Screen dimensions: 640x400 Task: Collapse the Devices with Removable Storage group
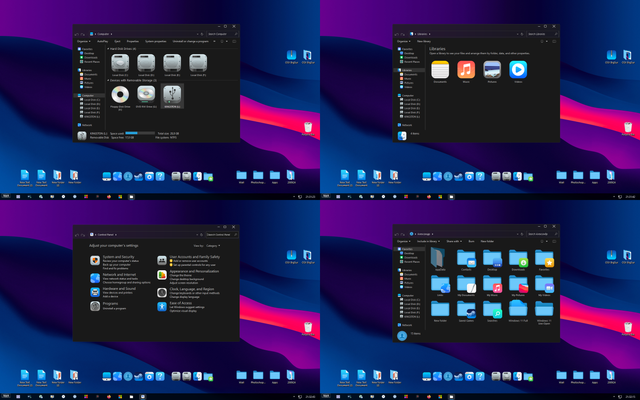[108, 80]
